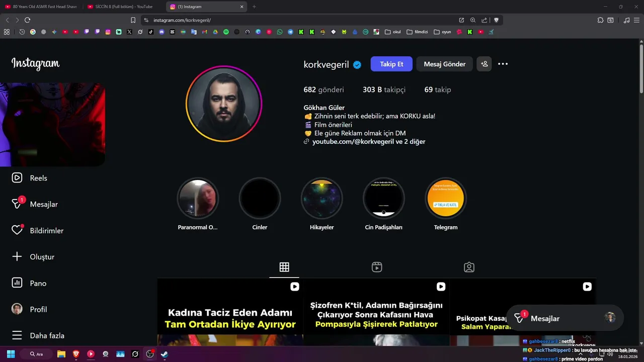Open the Cin Padişahları story highlight
The image size is (644, 362).
point(383,204)
